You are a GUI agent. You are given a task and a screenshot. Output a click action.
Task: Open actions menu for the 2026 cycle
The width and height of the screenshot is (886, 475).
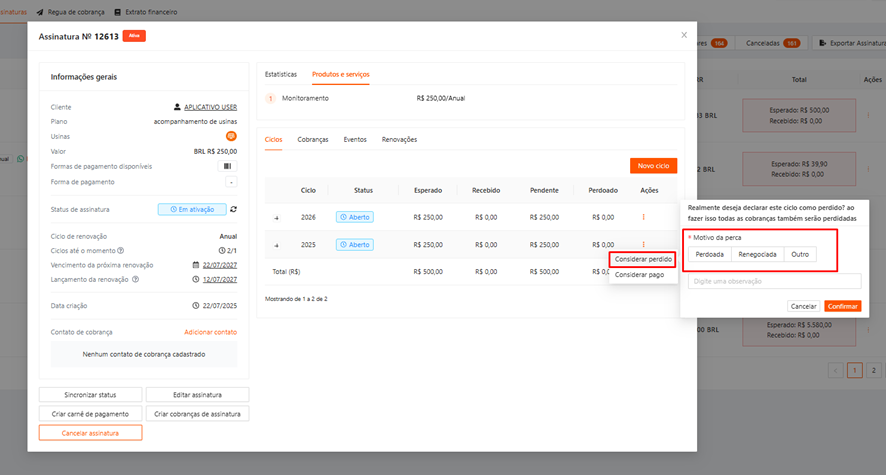coord(643,217)
